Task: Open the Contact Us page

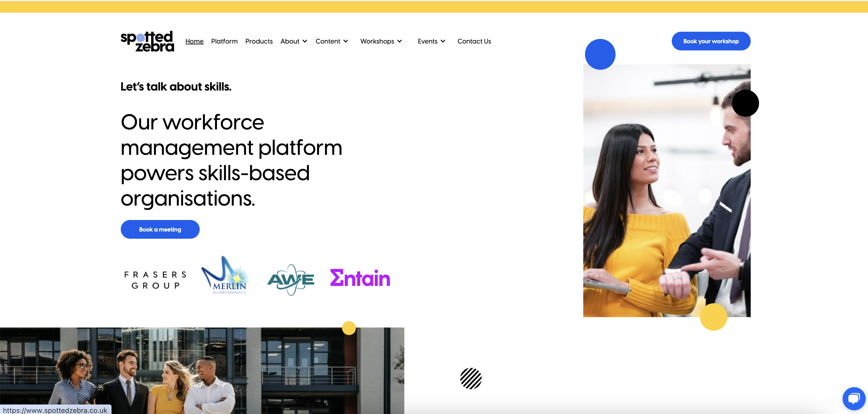Action: pyautogui.click(x=474, y=41)
